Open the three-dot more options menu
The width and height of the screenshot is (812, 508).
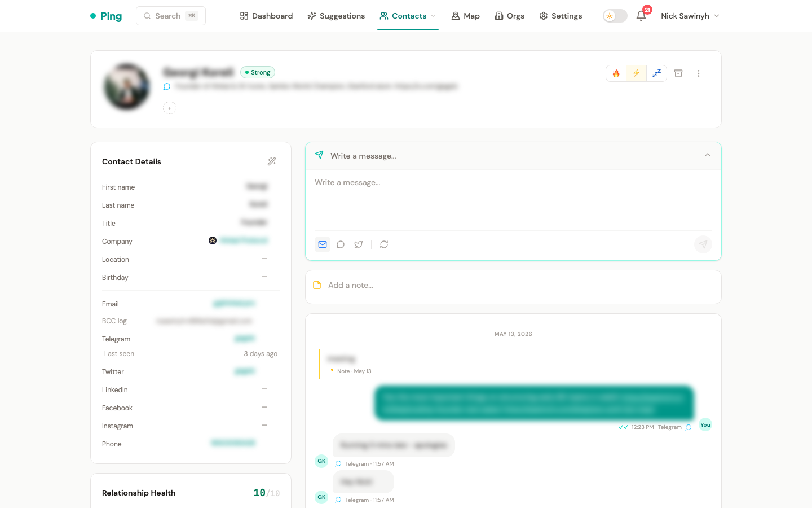pyautogui.click(x=699, y=73)
